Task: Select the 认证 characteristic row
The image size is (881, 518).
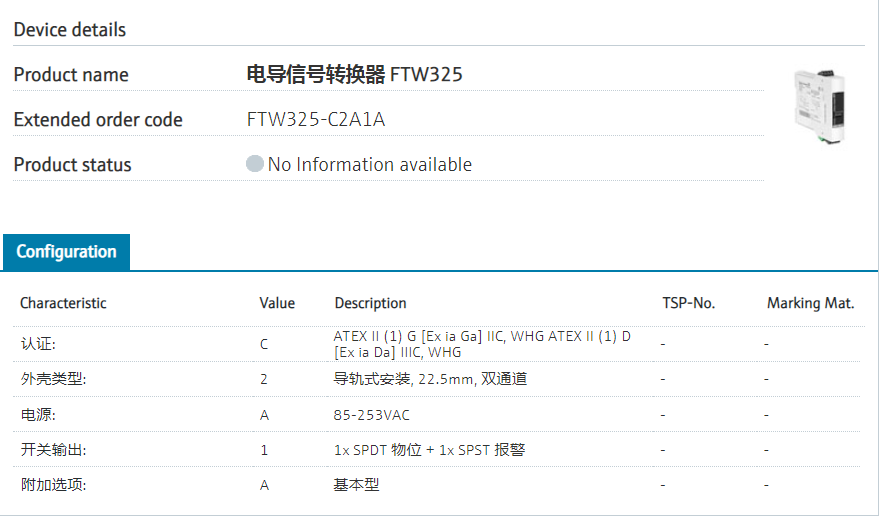Action: [x=39, y=344]
